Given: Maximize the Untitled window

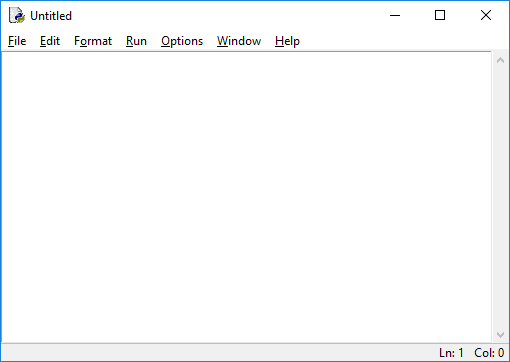Looking at the screenshot, I should click(x=440, y=15).
